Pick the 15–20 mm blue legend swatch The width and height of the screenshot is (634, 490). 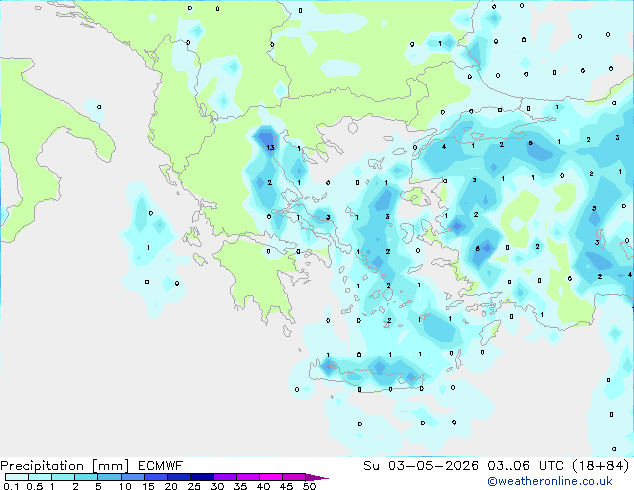coord(155,477)
